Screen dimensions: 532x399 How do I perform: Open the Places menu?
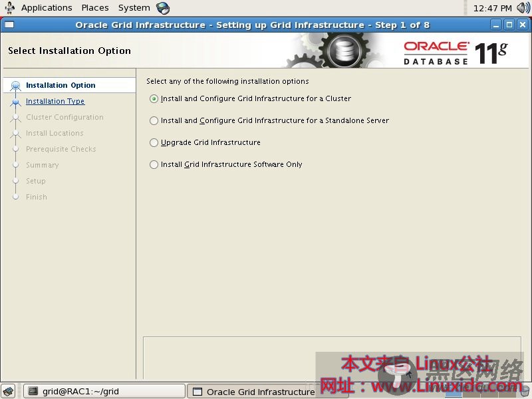tap(95, 8)
